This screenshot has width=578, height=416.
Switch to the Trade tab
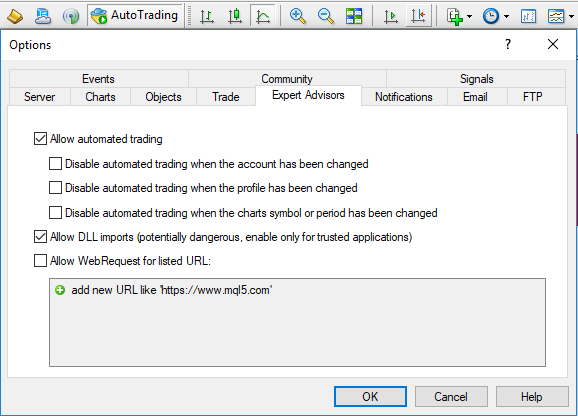click(226, 97)
